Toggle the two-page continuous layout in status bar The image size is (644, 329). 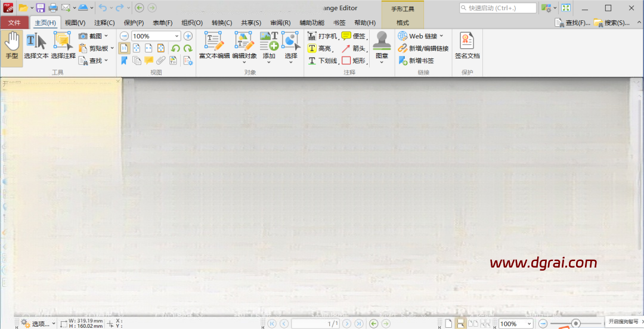[x=486, y=324]
